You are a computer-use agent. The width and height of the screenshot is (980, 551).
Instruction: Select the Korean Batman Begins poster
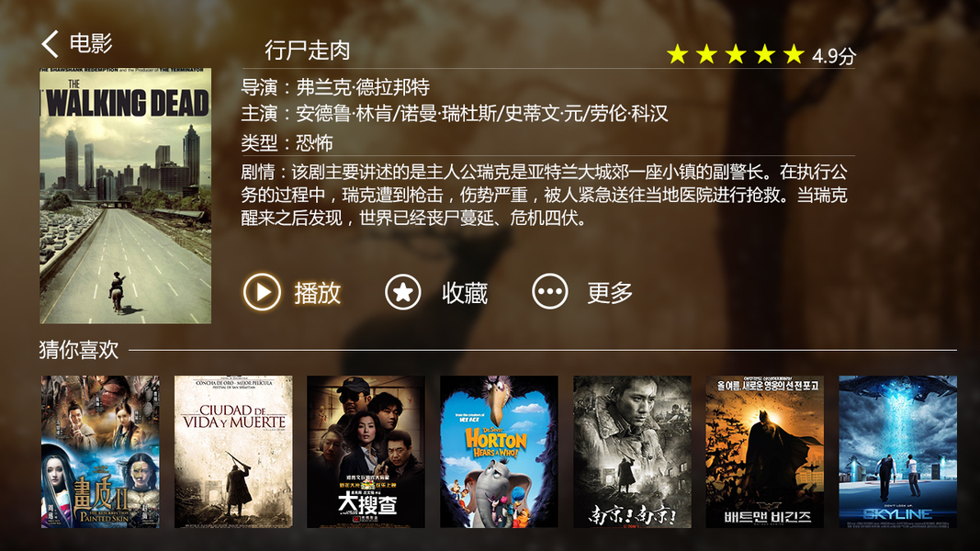coord(764,452)
